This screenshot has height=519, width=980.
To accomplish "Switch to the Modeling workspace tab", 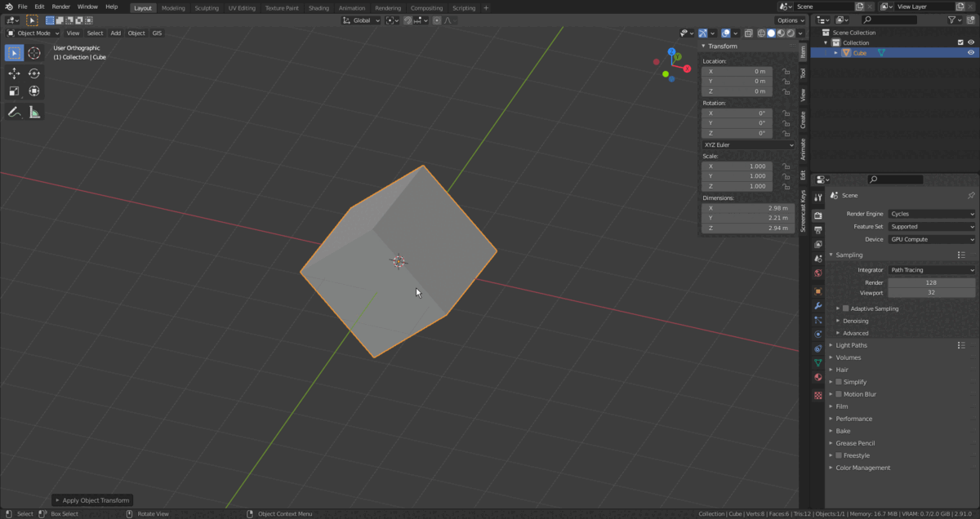I will (x=173, y=8).
